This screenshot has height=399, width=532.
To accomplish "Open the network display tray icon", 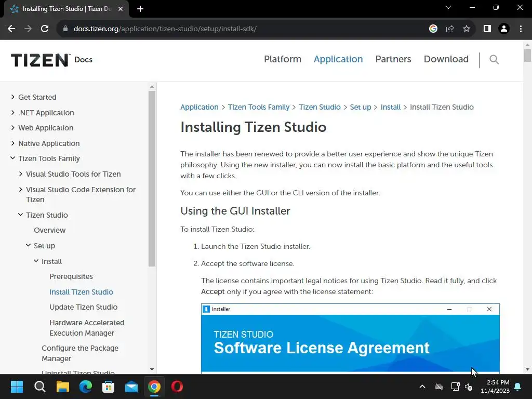I will tap(455, 387).
